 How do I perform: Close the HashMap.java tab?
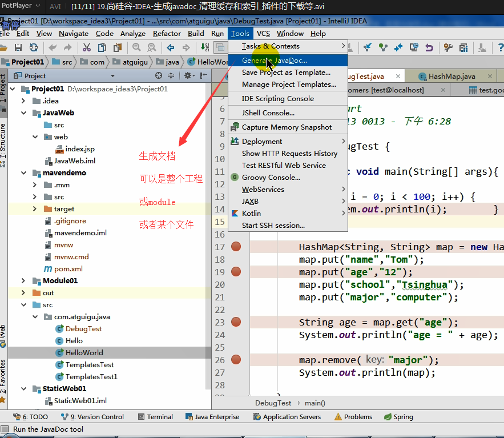click(x=490, y=76)
